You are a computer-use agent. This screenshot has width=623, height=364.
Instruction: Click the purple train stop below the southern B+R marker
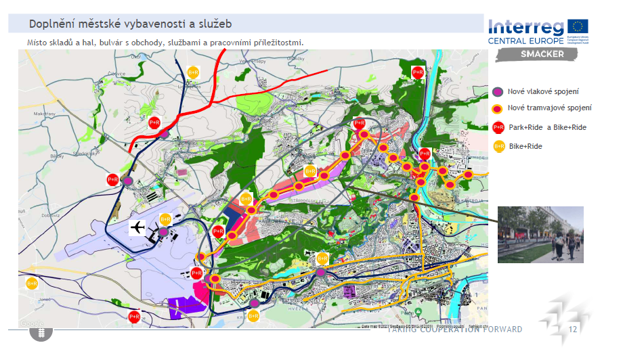click(x=320, y=272)
